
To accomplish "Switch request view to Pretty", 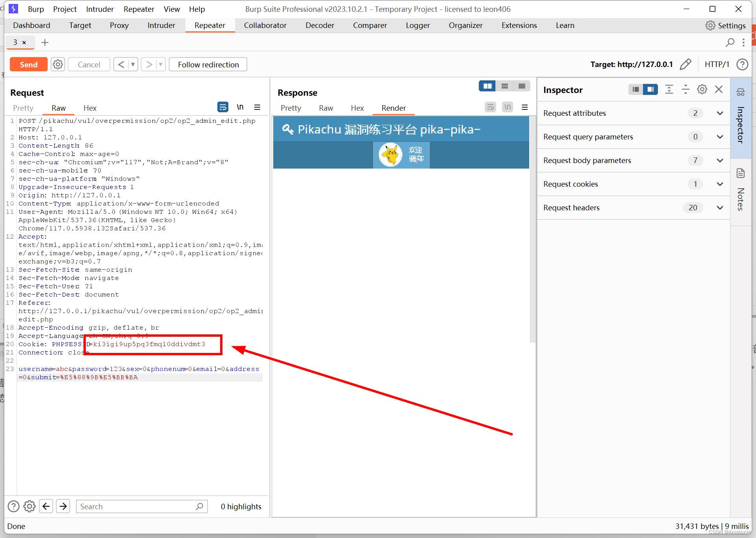I will (x=23, y=108).
